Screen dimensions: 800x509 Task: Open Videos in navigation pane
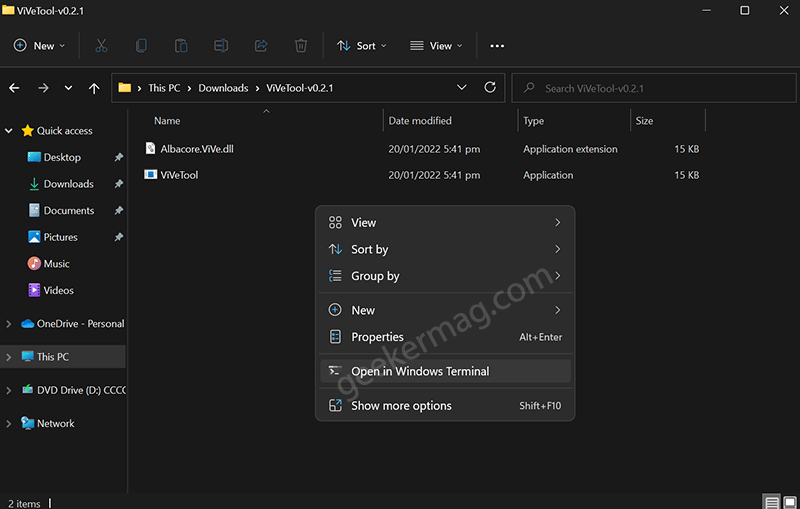click(x=58, y=290)
